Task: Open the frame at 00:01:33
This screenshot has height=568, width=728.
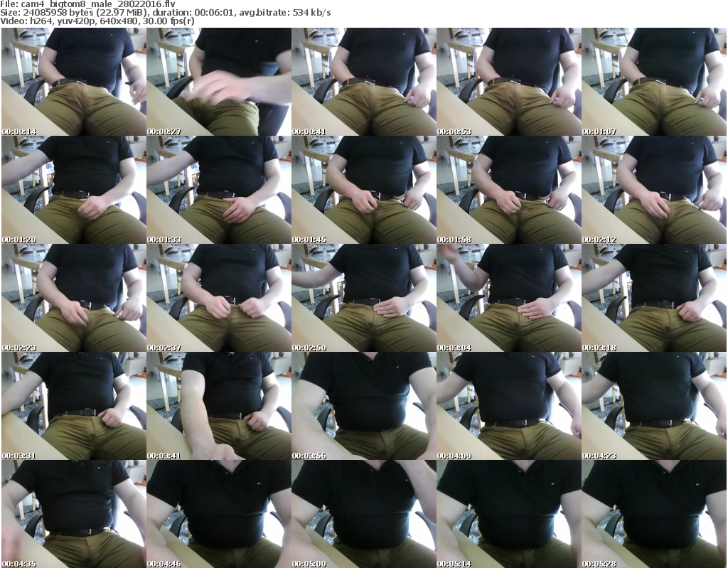Action: [219, 190]
